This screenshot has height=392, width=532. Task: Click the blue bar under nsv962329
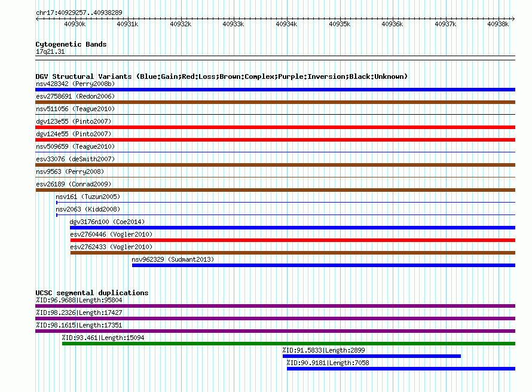point(323,265)
